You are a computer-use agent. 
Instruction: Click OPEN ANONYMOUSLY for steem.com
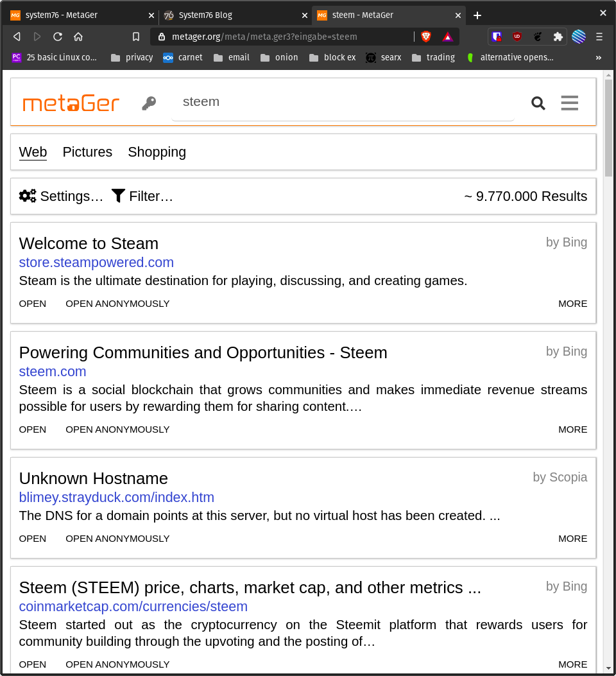point(117,429)
